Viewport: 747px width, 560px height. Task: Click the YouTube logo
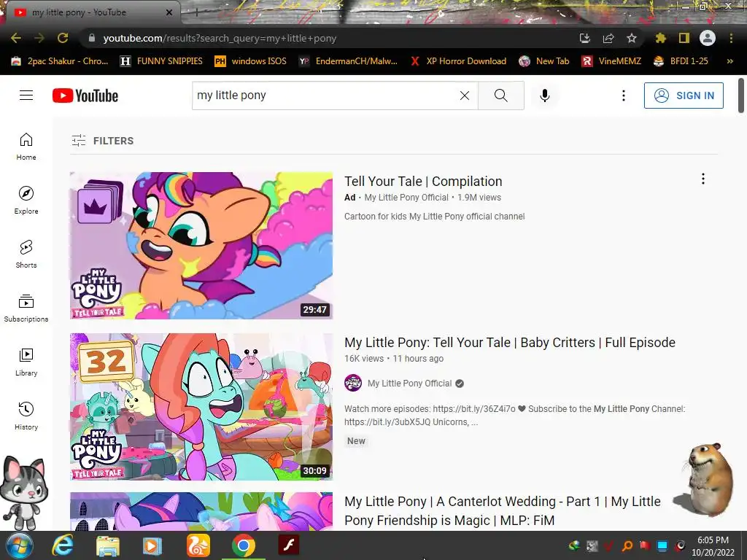[85, 96]
